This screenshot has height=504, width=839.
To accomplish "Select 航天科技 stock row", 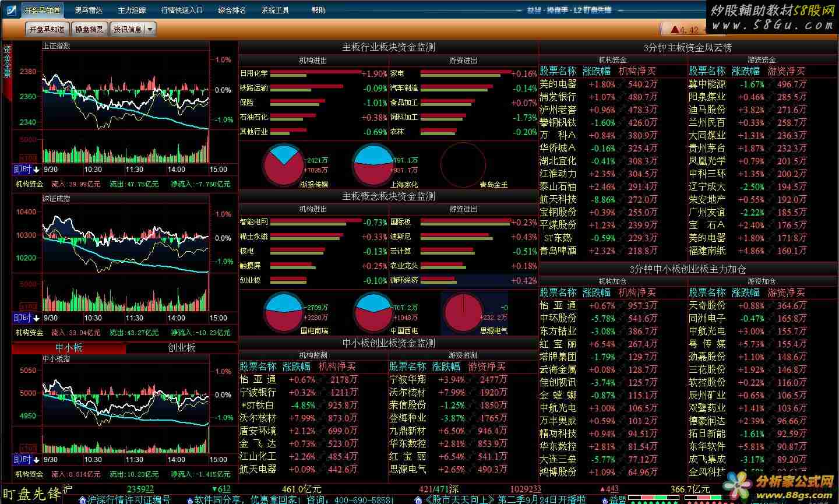I will tap(613, 199).
